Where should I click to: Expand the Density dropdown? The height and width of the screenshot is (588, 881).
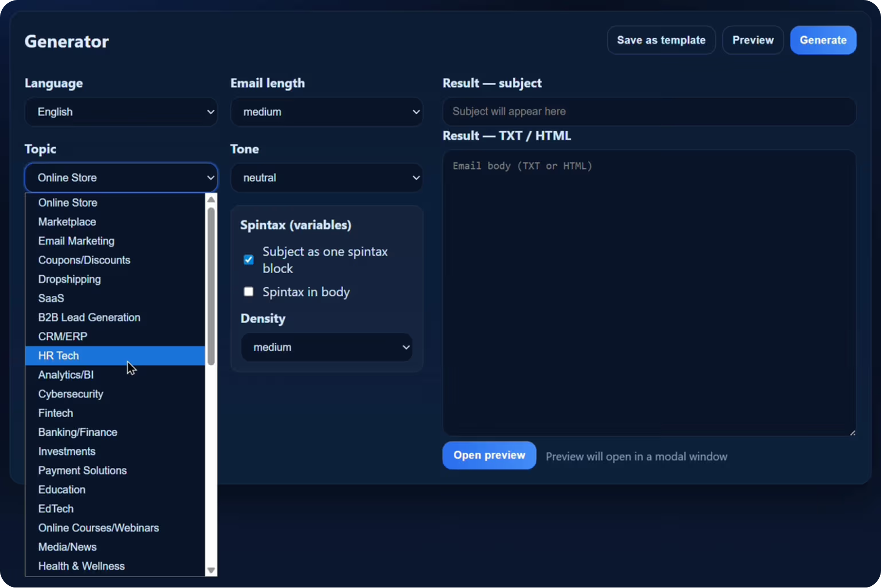pyautogui.click(x=327, y=347)
